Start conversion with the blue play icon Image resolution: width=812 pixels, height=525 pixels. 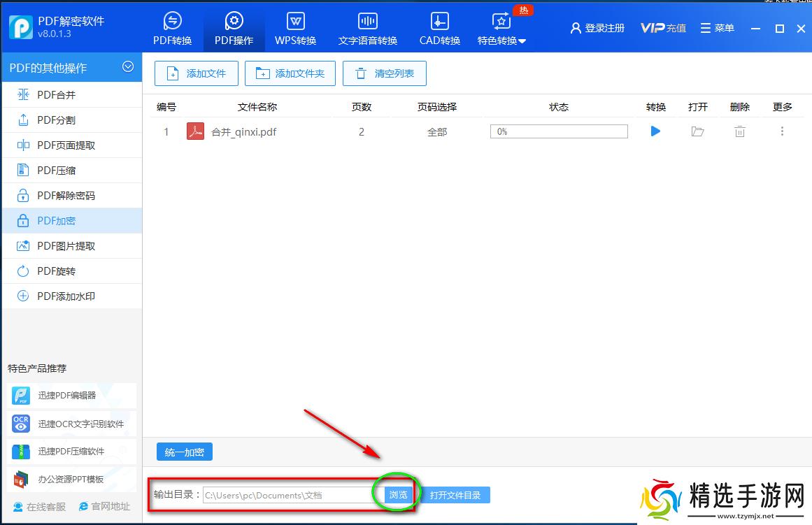[x=655, y=131]
